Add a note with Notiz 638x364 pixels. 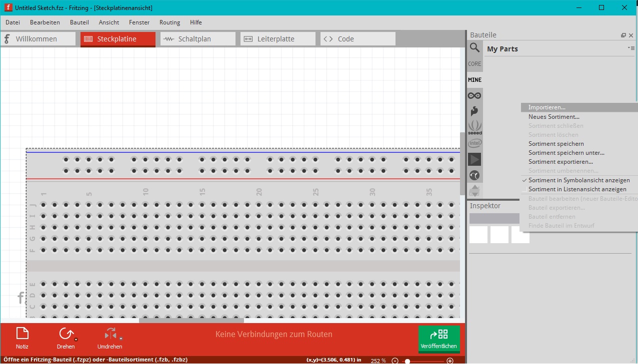pos(22,338)
